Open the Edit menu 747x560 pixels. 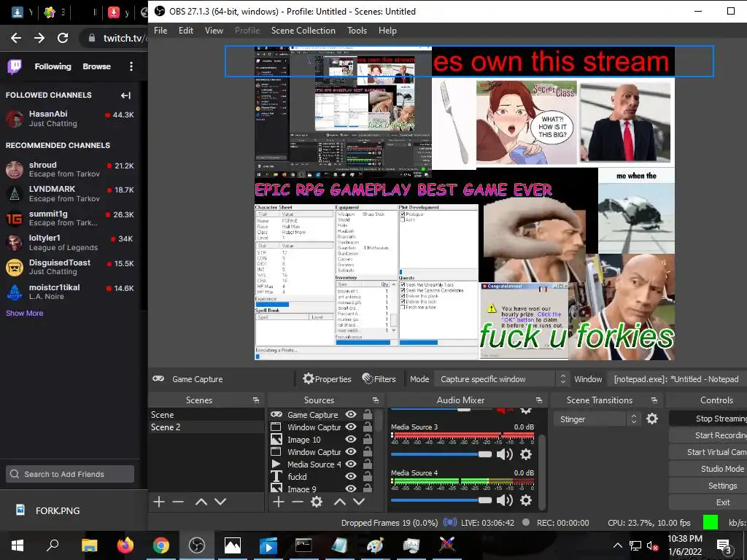(186, 31)
